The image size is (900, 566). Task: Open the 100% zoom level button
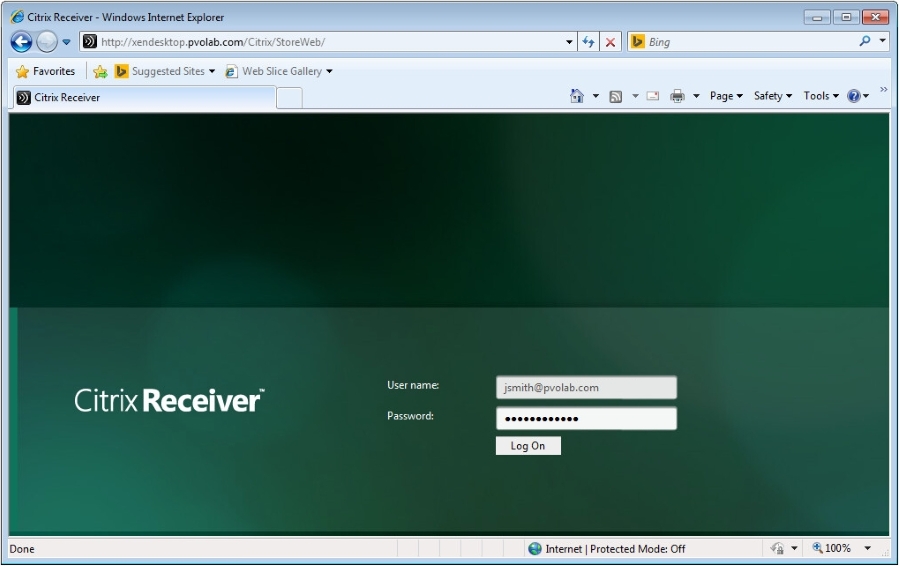tap(832, 548)
